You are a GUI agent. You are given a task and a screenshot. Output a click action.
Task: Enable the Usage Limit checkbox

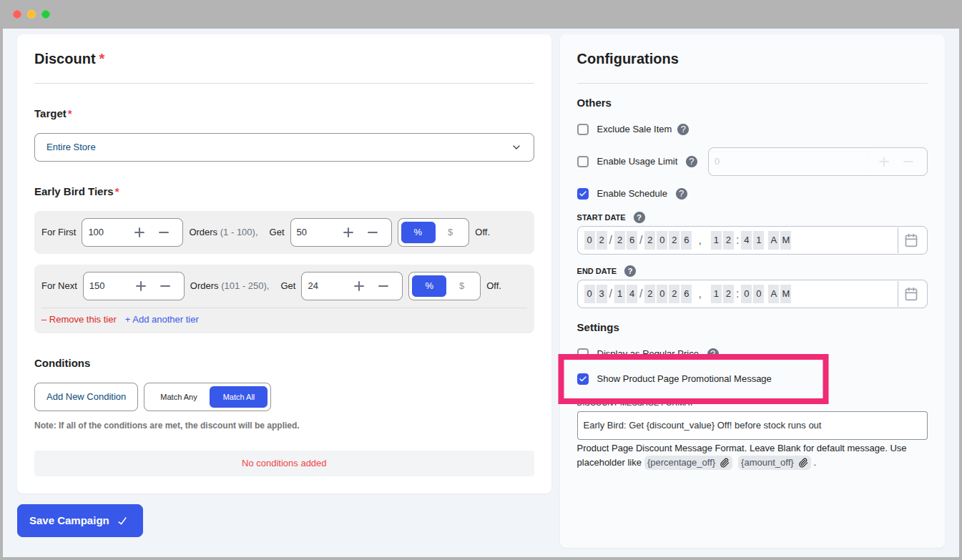coord(583,162)
